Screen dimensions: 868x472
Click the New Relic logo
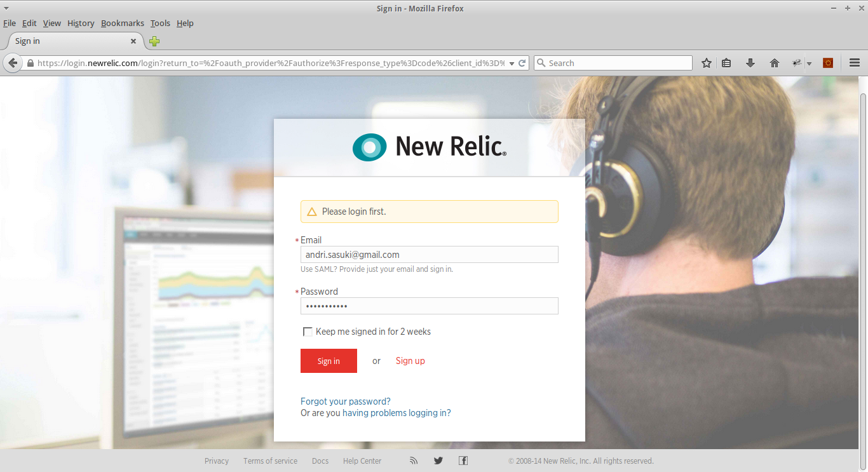(x=429, y=147)
